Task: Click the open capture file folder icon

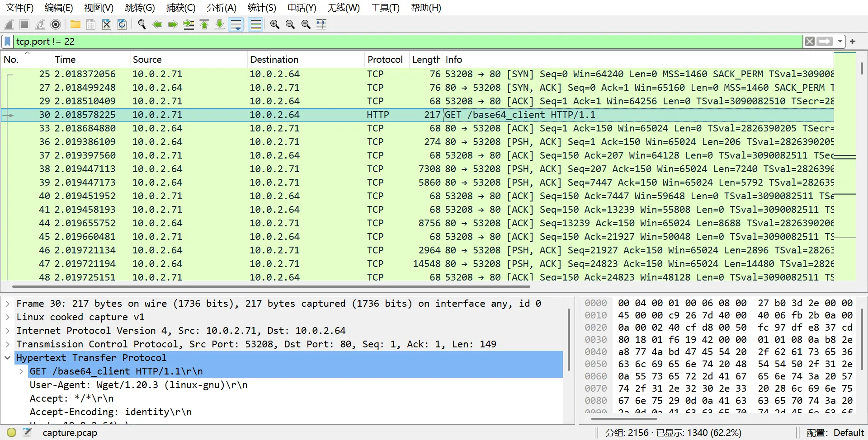Action: coord(75,24)
